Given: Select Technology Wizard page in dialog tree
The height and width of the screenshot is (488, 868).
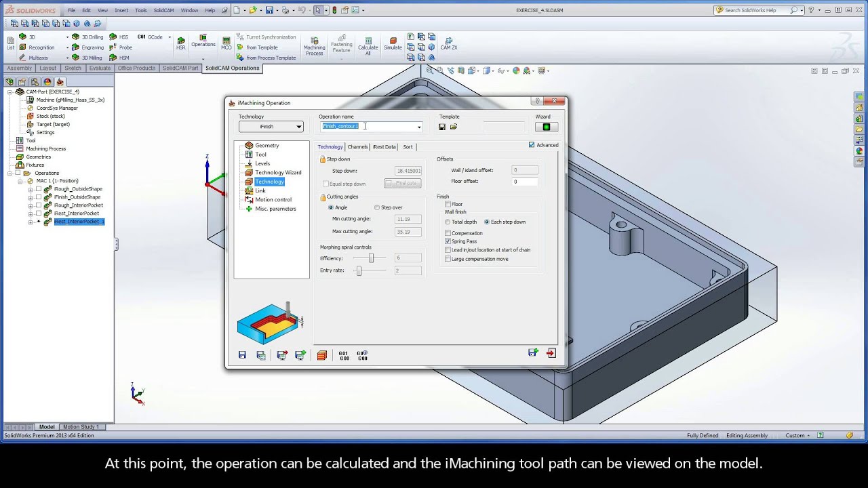Looking at the screenshot, I should 278,173.
